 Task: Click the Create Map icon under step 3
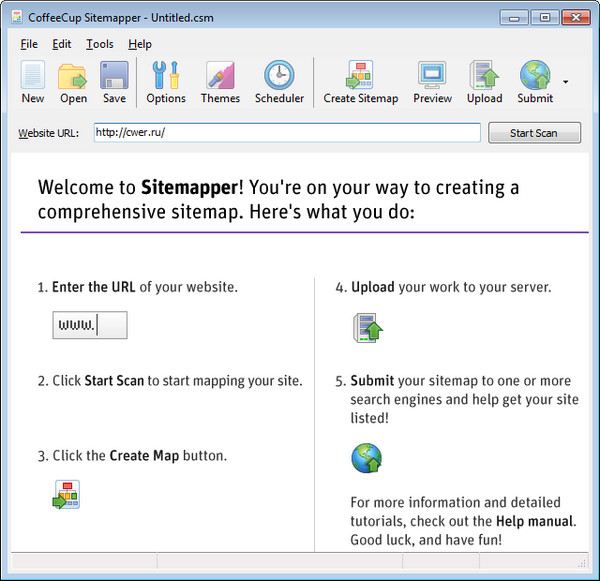(67, 494)
